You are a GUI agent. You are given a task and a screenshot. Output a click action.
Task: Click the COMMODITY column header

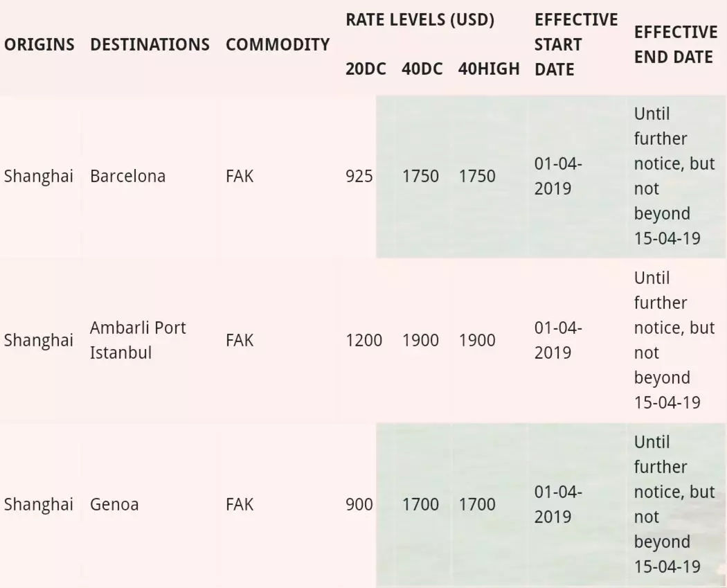point(278,44)
